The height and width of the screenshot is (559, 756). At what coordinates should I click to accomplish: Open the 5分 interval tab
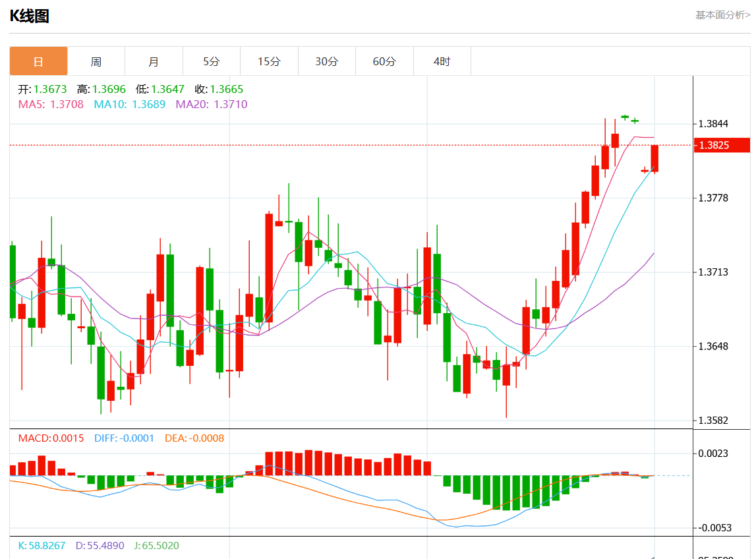pos(212,61)
